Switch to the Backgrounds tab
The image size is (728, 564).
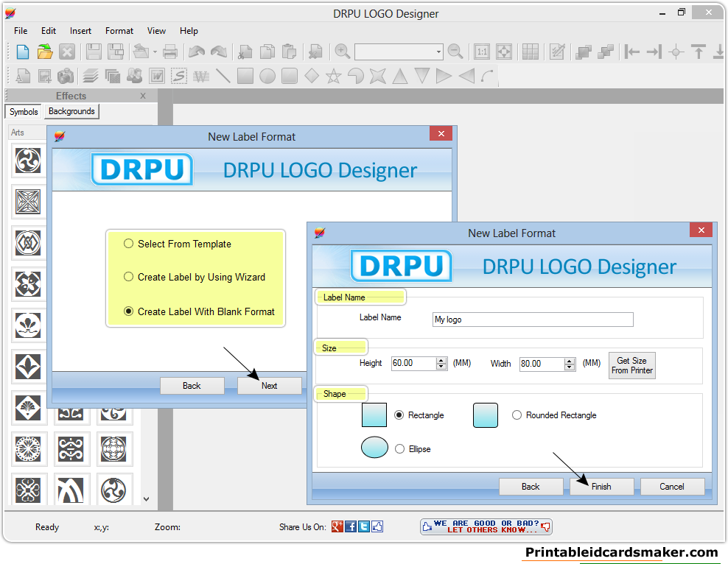click(x=71, y=111)
